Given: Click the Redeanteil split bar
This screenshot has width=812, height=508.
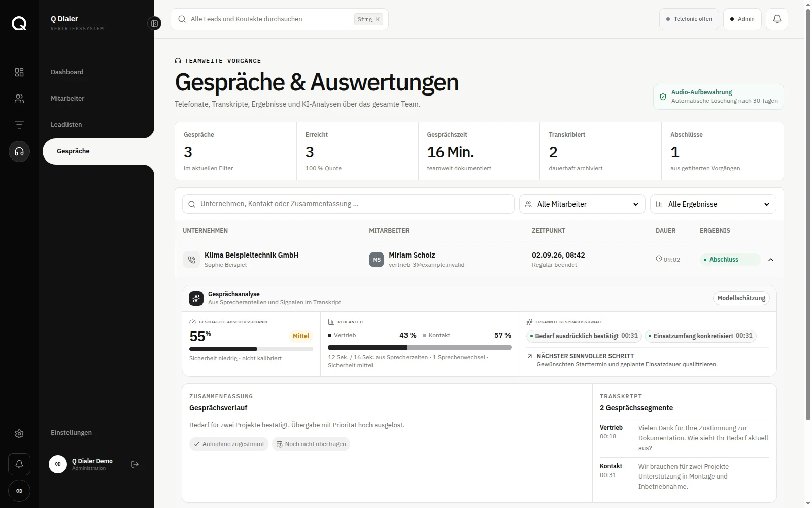Looking at the screenshot, I should 420,347.
